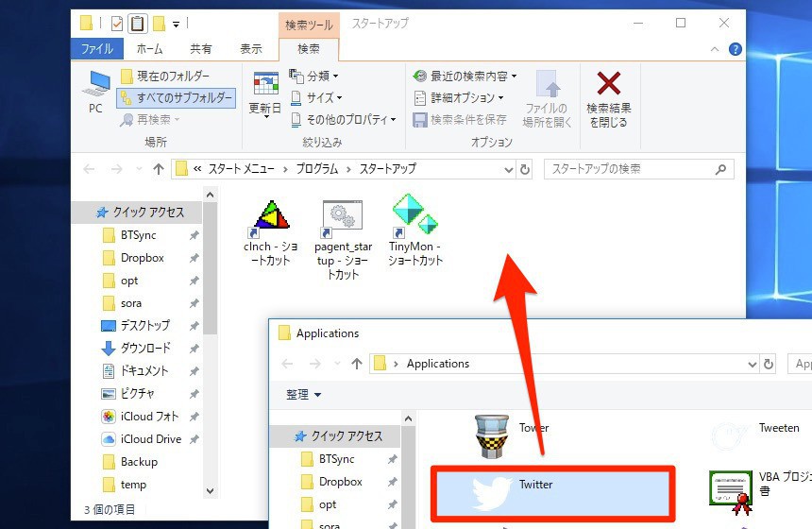
Task: Go up one level in Applications window
Action: tap(356, 364)
